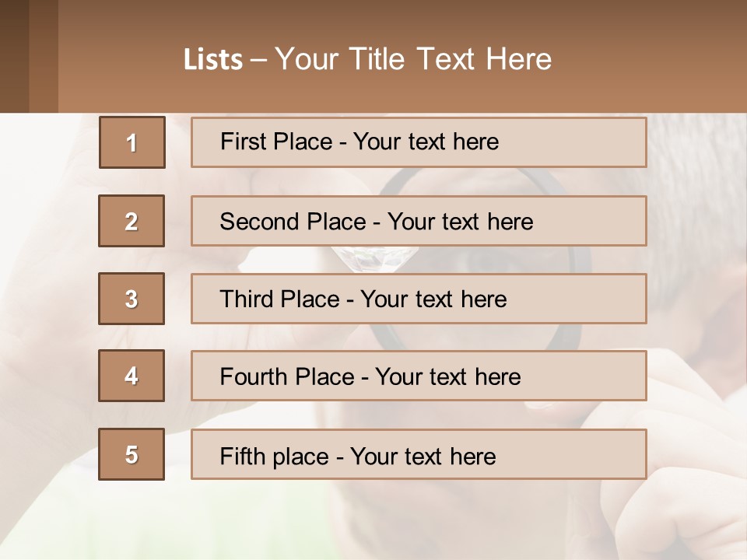Select the number 5 square

[x=132, y=454]
